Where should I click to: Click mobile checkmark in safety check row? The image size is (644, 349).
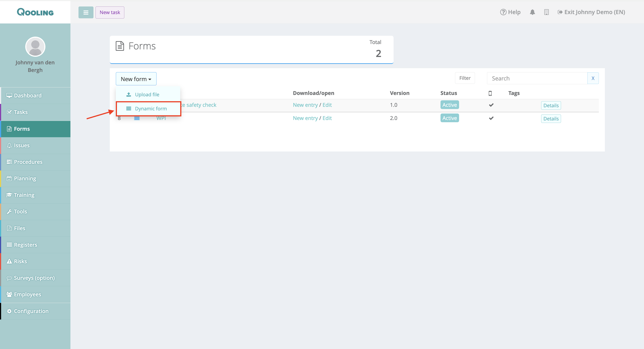pos(491,105)
